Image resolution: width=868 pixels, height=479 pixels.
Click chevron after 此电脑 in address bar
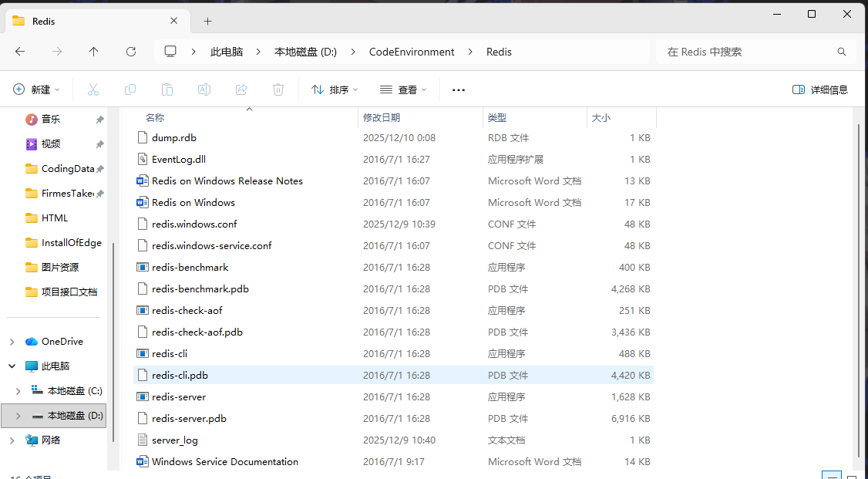(x=258, y=52)
